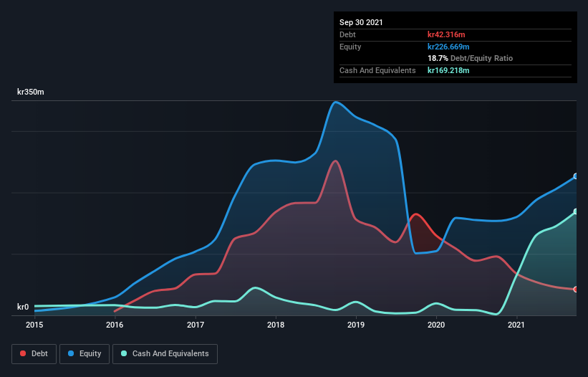588x377 pixels.
Task: Toggle Cash And Equivalents legend button
Action: pyautogui.click(x=165, y=354)
